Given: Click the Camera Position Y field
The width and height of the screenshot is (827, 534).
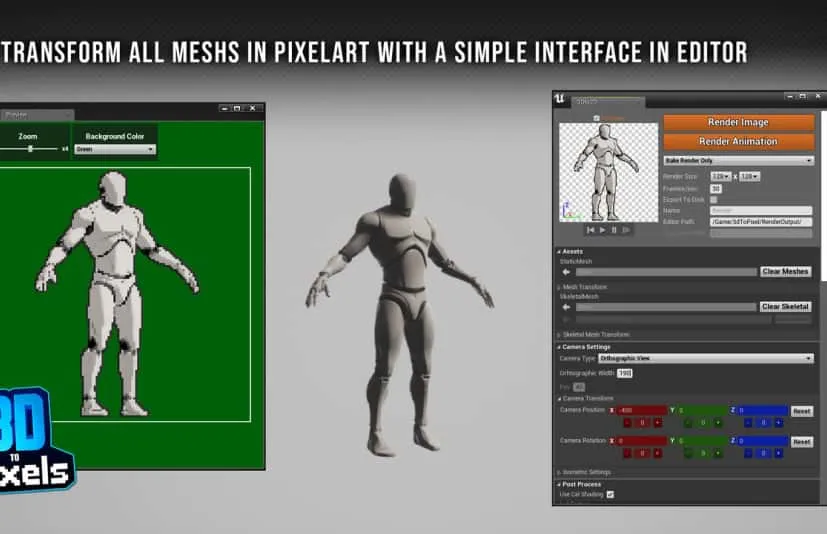Looking at the screenshot, I should [703, 410].
